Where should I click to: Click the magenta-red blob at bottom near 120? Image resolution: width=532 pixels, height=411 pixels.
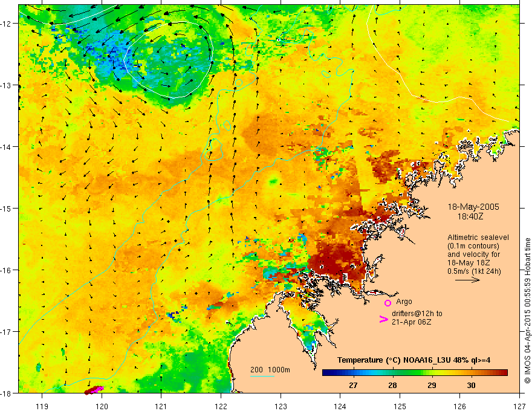[x=94, y=390]
